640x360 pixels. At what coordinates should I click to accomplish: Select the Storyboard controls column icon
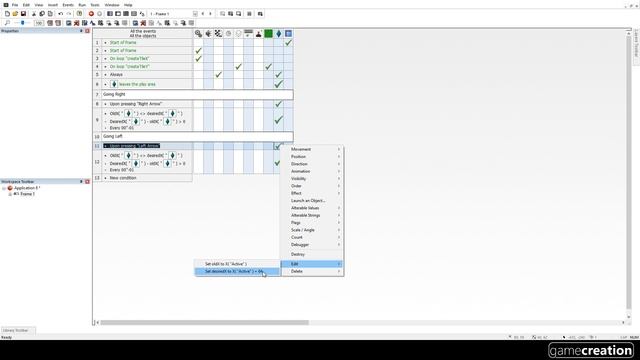(x=218, y=33)
